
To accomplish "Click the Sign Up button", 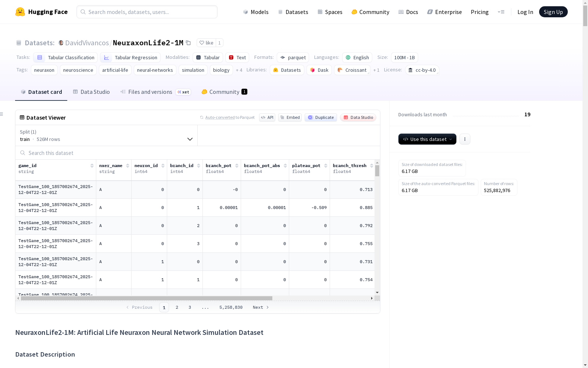I will pos(553,12).
